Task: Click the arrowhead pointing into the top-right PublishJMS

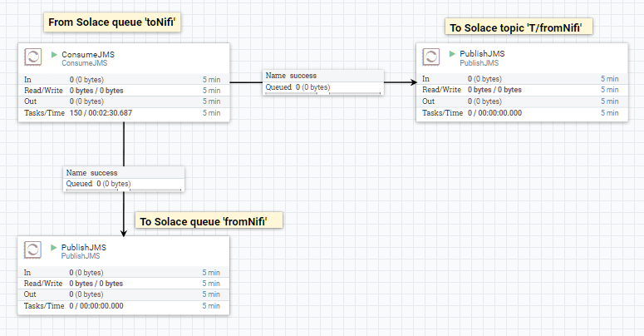Action: tap(410, 82)
